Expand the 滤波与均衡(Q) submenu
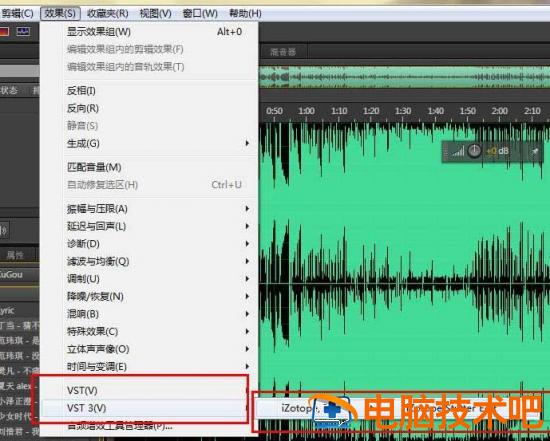Viewport: 550px width, 441px height. (150, 261)
